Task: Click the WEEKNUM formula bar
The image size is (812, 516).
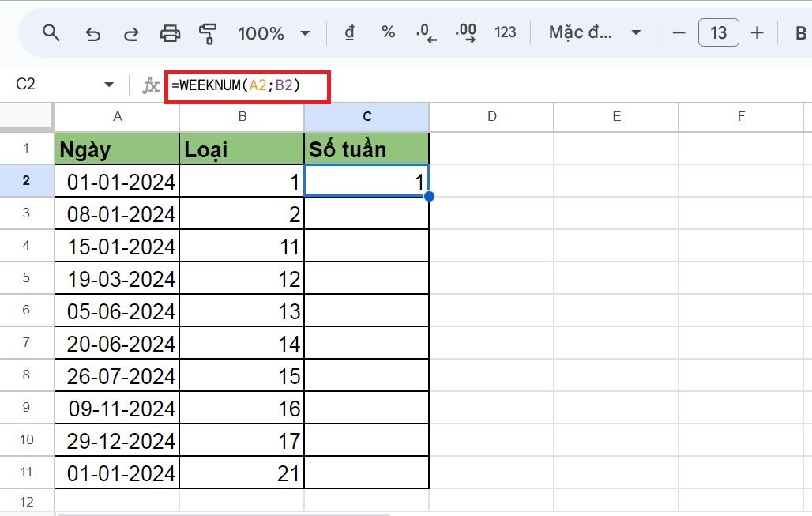Action: (x=247, y=86)
